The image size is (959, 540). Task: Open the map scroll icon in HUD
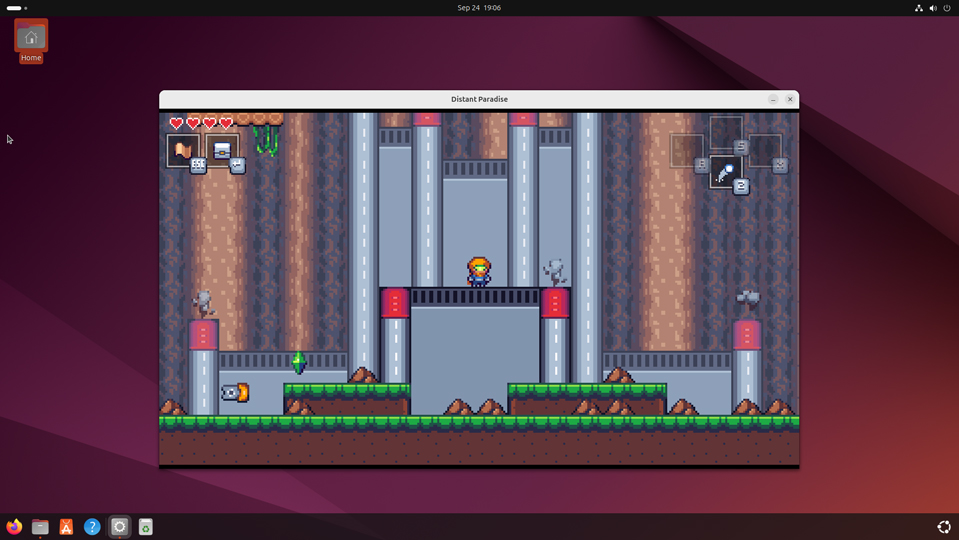coord(182,150)
